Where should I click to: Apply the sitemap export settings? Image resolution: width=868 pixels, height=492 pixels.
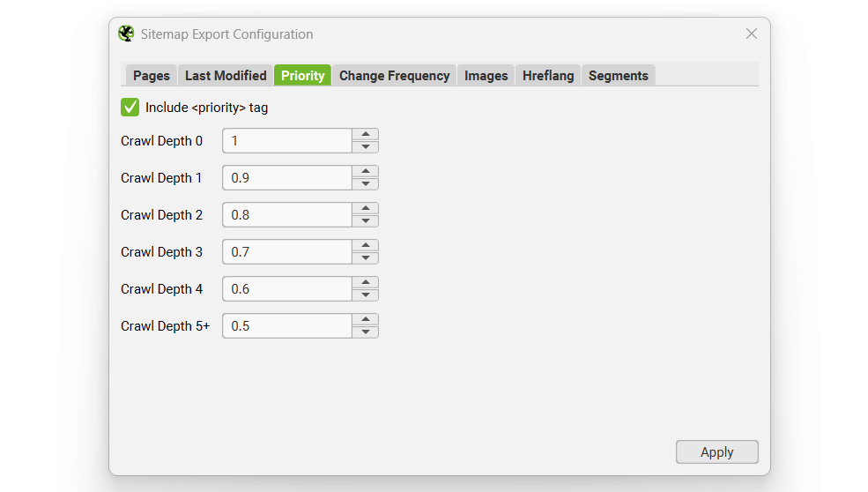tap(717, 452)
